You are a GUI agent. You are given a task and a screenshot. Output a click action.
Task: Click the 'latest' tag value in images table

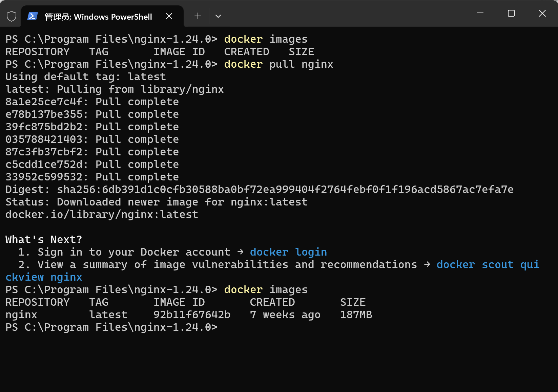(x=108, y=315)
